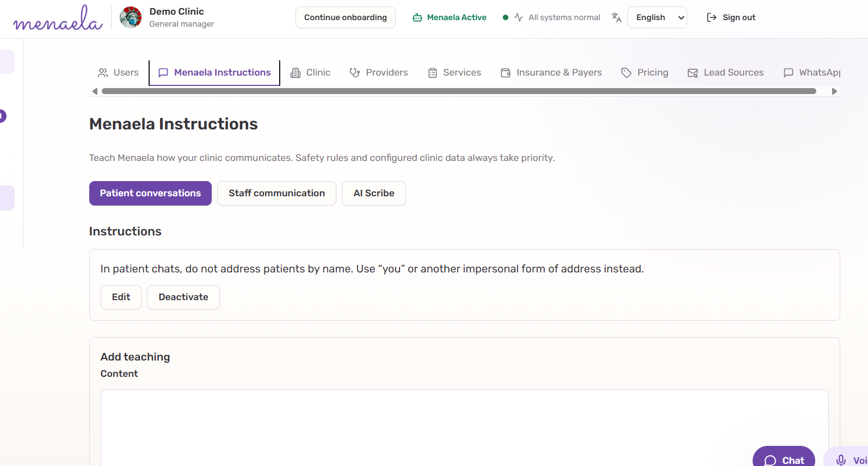
Task: Click the Lead Sources mail search icon
Action: coord(693,73)
